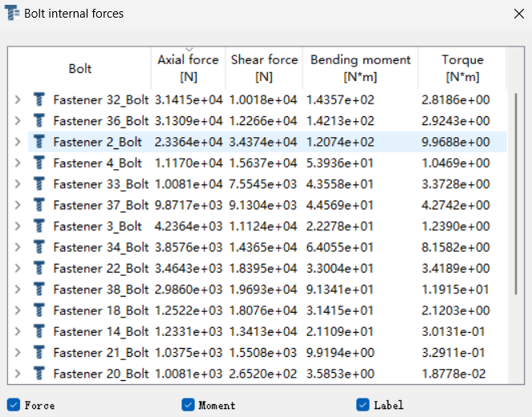Image resolution: width=532 pixels, height=417 pixels.
Task: Sort by the Torque column header
Action: tap(462, 68)
